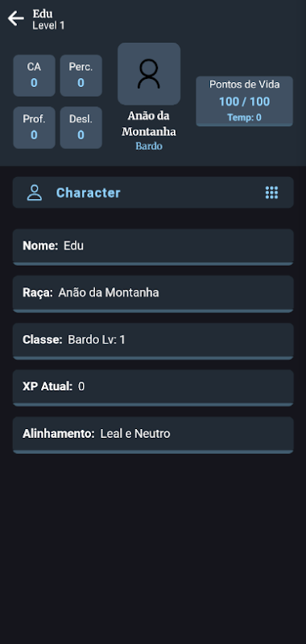Image resolution: width=306 pixels, height=644 pixels.
Task: Expand the Character section header
Action: [153, 192]
